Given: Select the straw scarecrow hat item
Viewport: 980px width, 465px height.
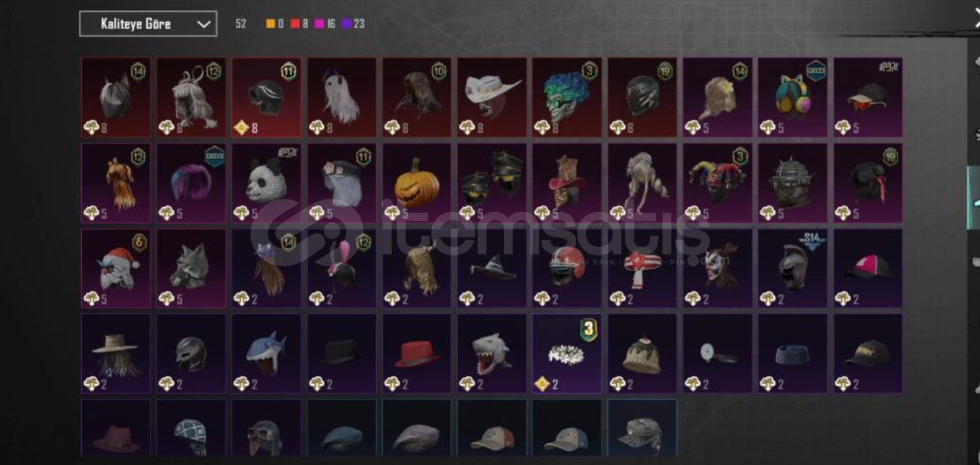Looking at the screenshot, I should pyautogui.click(x=115, y=354).
